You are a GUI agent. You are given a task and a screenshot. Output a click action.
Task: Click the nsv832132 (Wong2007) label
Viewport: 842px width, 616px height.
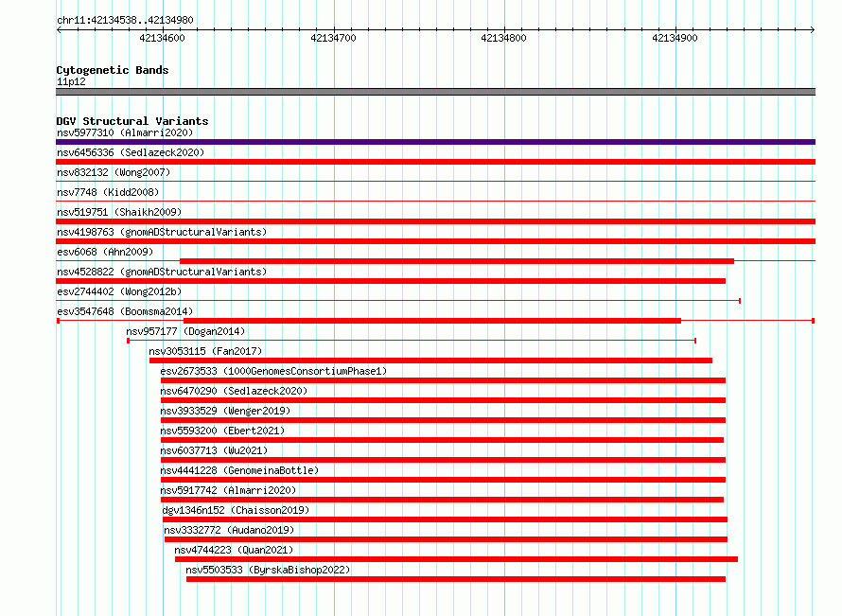click(x=114, y=172)
